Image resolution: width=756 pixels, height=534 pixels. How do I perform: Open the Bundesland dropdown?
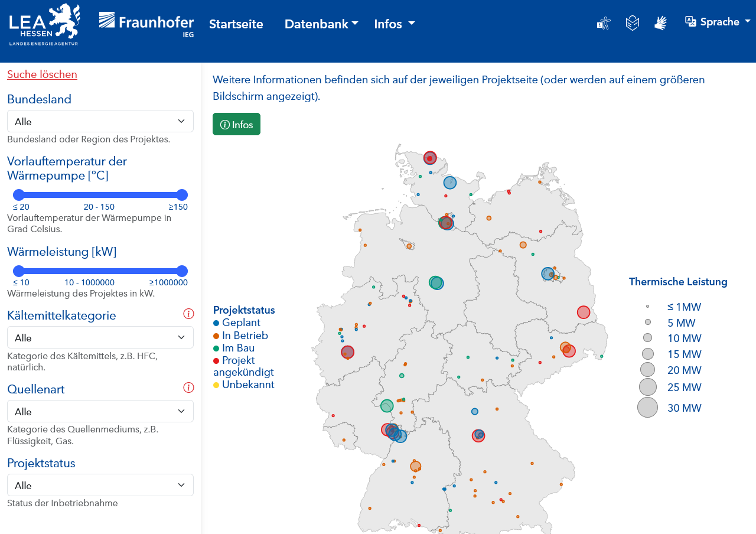pyautogui.click(x=100, y=121)
